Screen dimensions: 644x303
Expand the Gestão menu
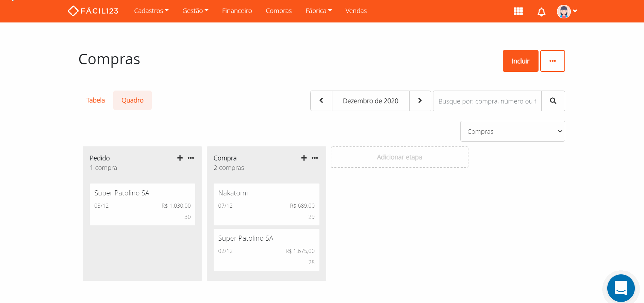(195, 11)
